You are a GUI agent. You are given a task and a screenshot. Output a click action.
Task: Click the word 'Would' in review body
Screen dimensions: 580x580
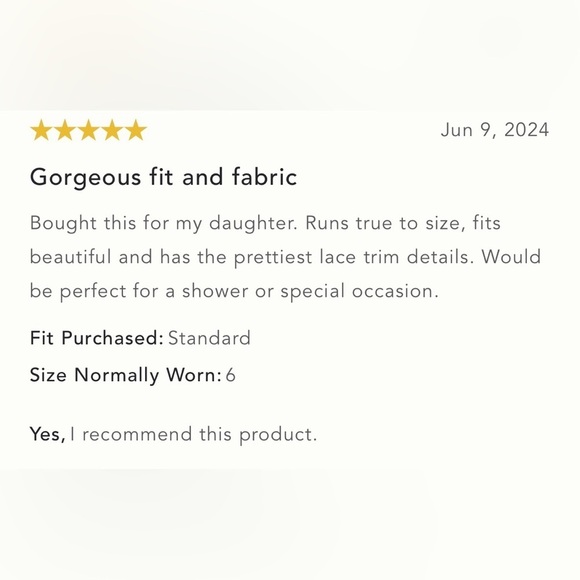pos(511,257)
